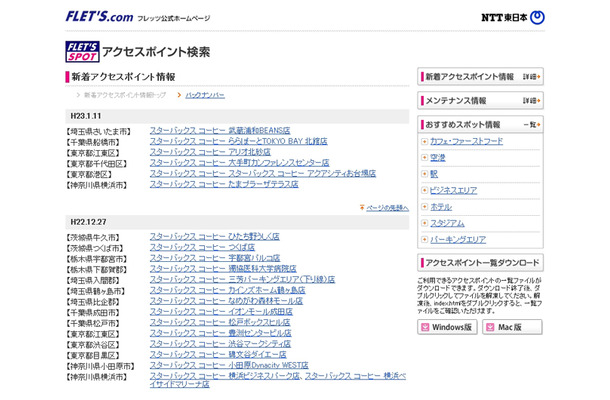Click the H22.12.27 date heading

pyautogui.click(x=88, y=222)
